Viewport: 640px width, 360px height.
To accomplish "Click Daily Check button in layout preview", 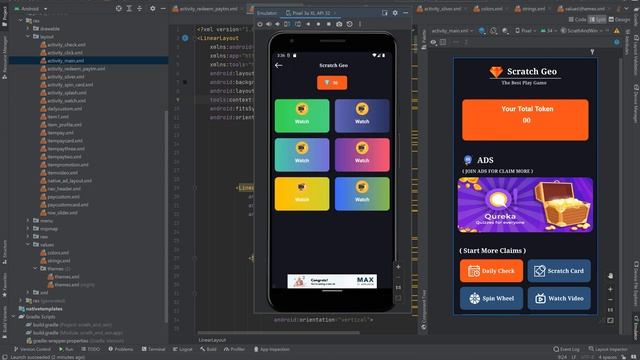I will coord(491,271).
